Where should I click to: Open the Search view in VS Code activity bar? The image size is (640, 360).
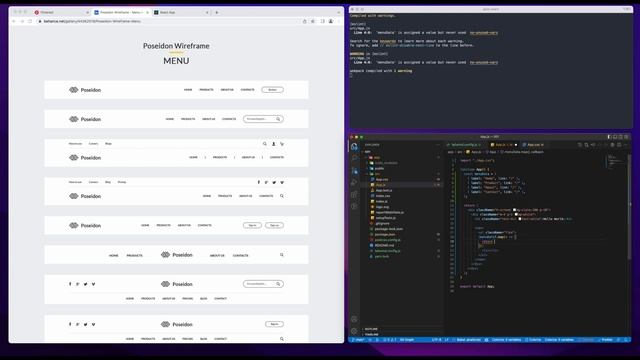tap(354, 158)
